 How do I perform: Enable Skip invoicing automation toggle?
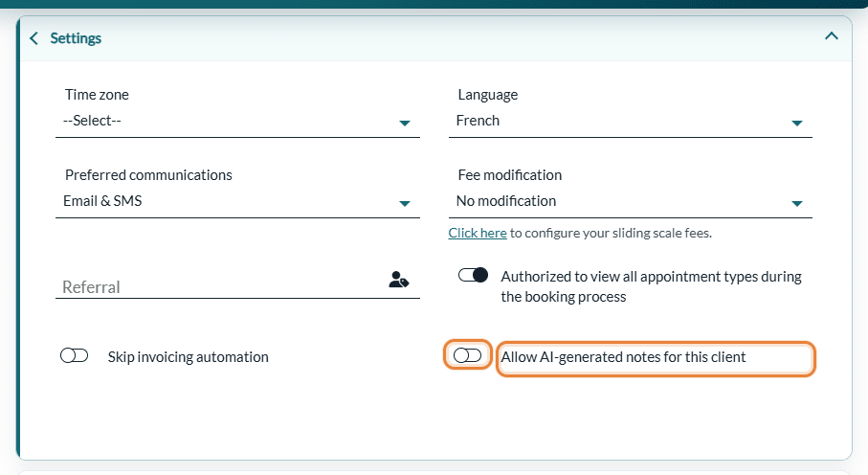click(x=75, y=355)
